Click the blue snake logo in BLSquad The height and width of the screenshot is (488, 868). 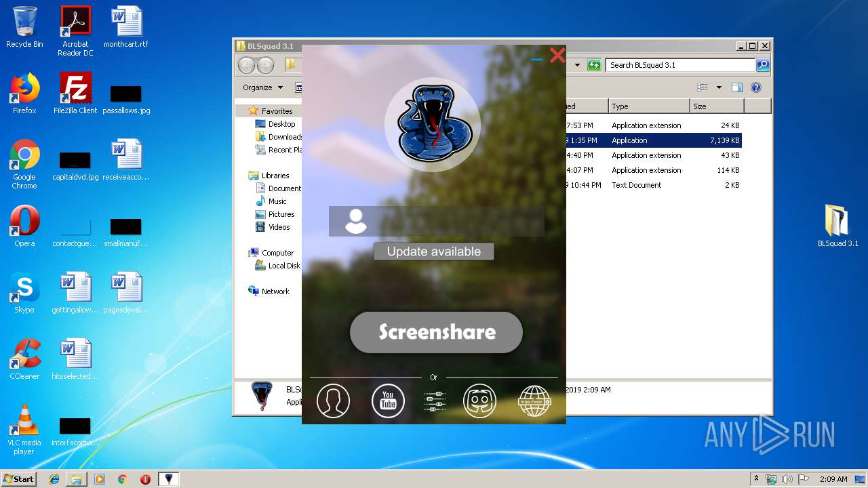[433, 125]
